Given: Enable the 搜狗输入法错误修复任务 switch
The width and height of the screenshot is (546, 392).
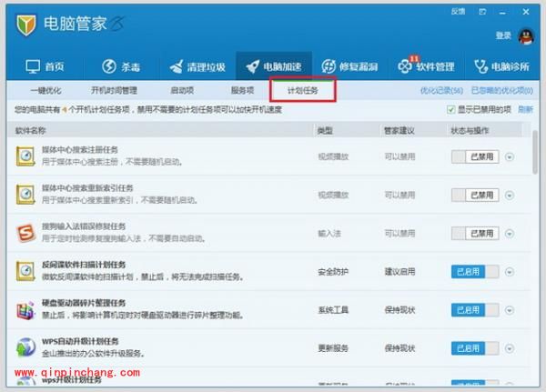Looking at the screenshot, I should tap(475, 233).
